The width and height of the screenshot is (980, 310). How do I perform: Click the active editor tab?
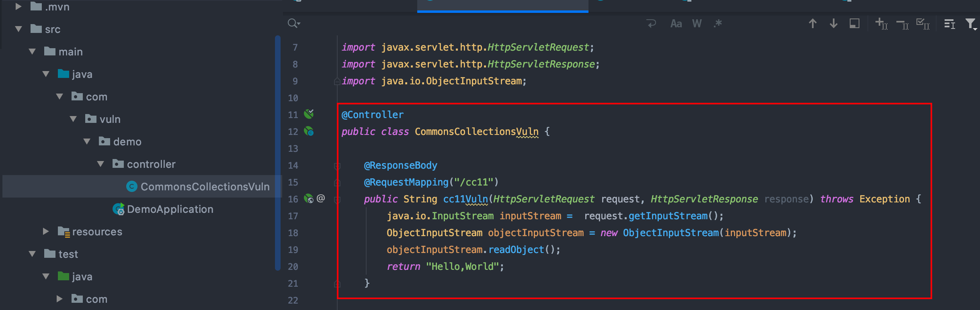[502, 4]
